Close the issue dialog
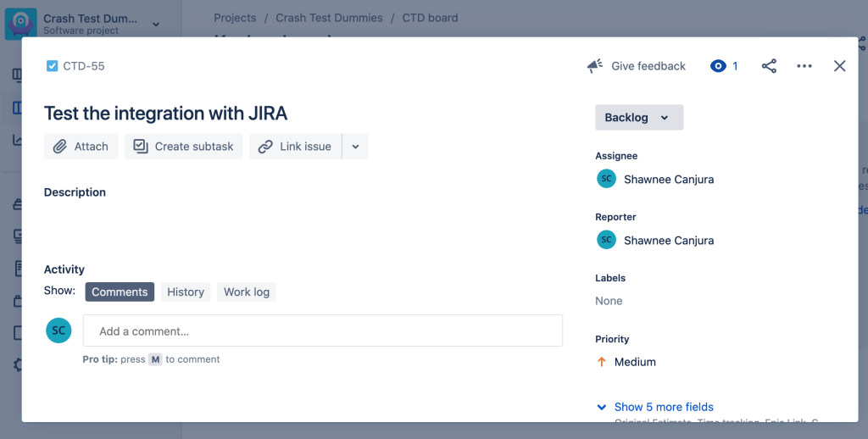Viewport: 868px width, 439px height. coord(839,66)
